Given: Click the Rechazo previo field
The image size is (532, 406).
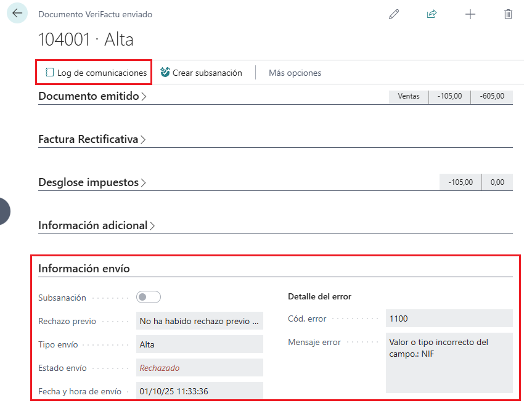Looking at the screenshot, I should coord(199,321).
